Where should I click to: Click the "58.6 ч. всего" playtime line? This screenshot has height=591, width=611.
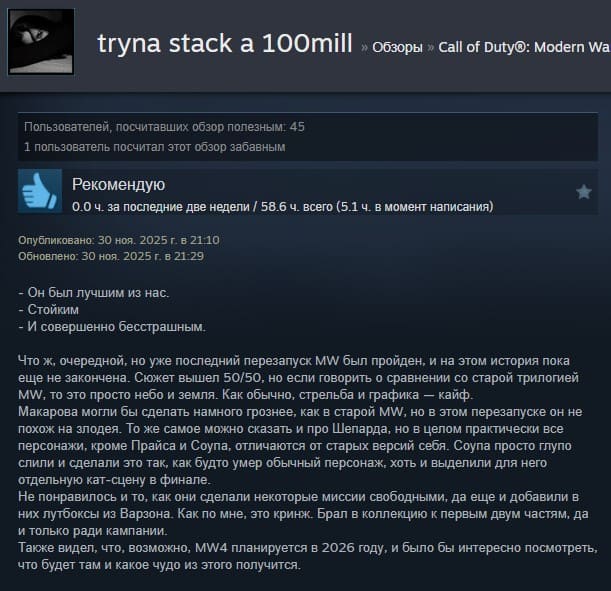283,206
